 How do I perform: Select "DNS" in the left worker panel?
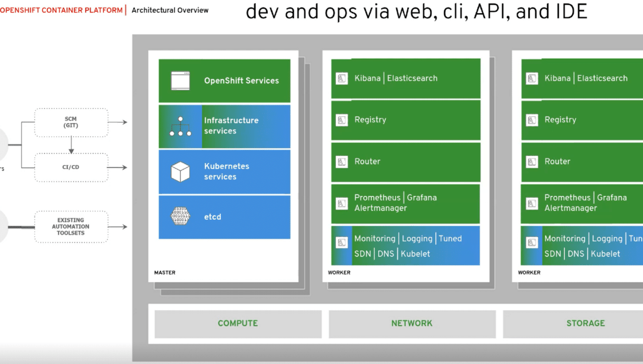point(385,254)
